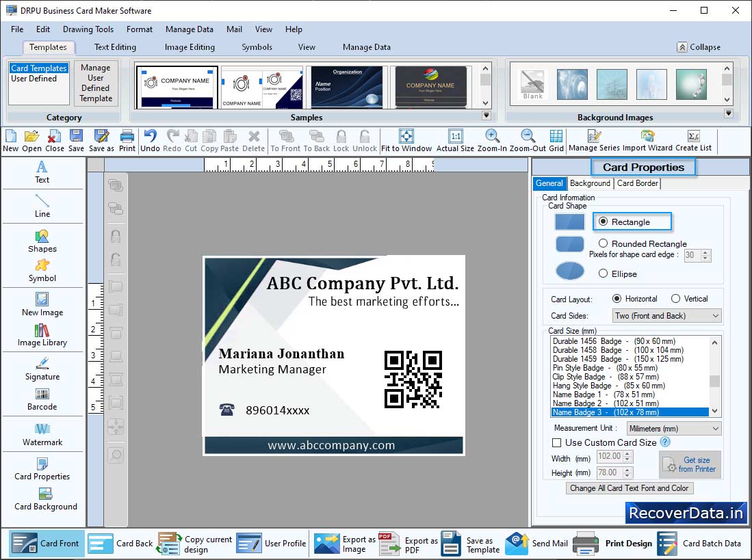Click Get size from Printer
Viewport: 752px width, 560px height.
[x=690, y=464]
